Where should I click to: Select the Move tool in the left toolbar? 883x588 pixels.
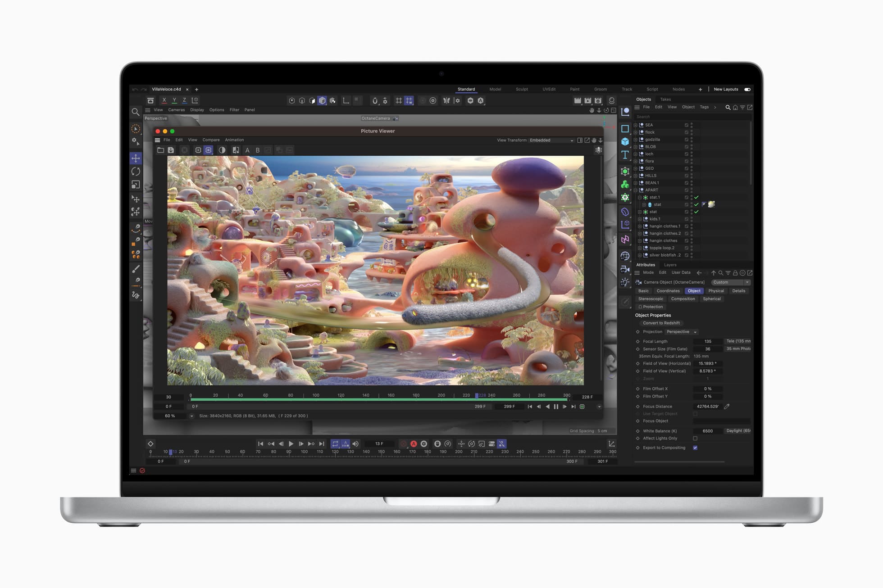(x=136, y=158)
